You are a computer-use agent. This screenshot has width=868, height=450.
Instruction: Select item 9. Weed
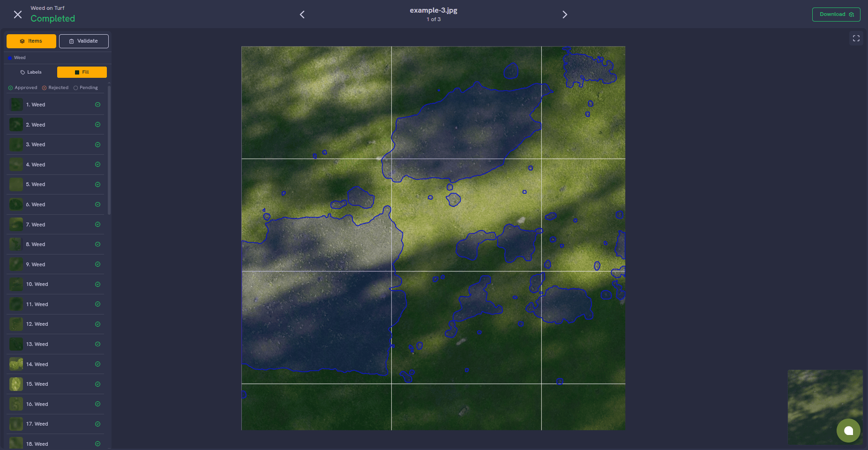coord(55,264)
